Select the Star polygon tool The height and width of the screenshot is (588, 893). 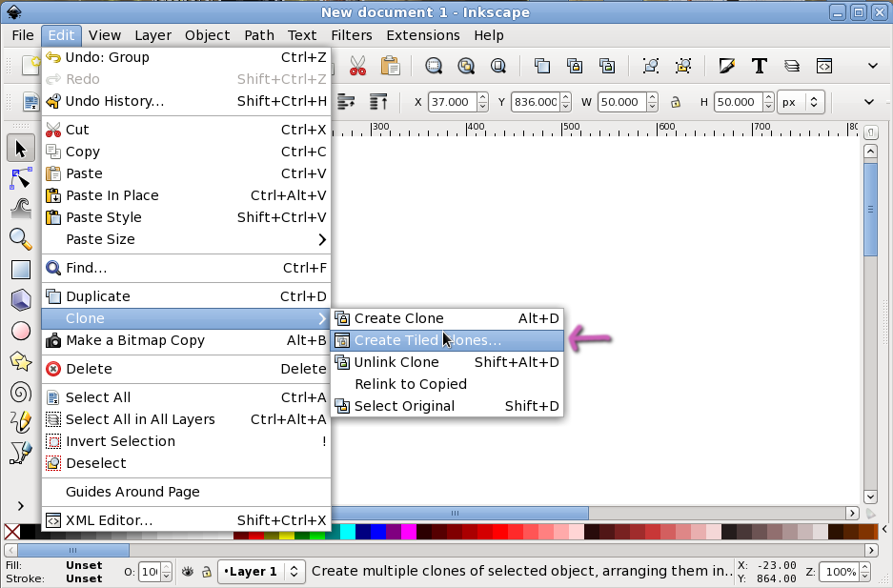pyautogui.click(x=21, y=361)
